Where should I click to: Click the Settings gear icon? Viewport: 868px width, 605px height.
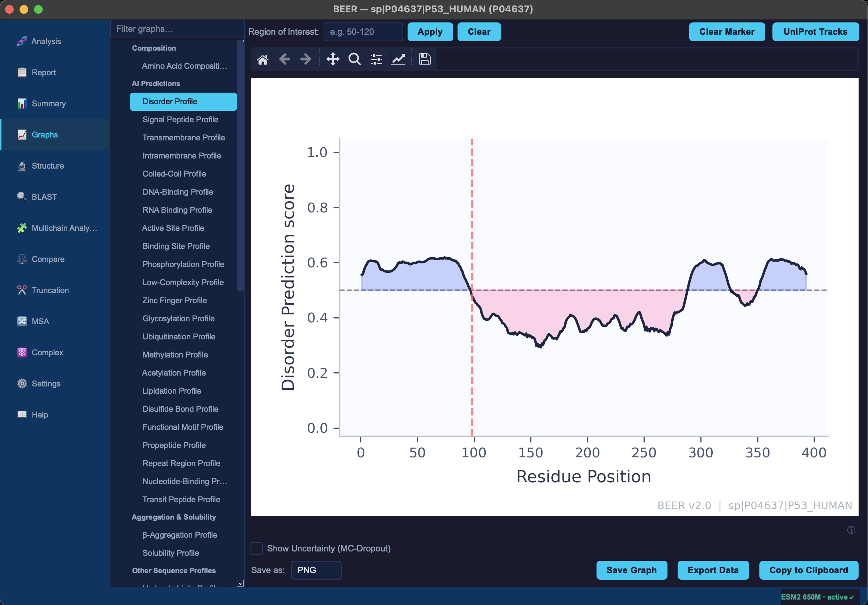point(22,384)
